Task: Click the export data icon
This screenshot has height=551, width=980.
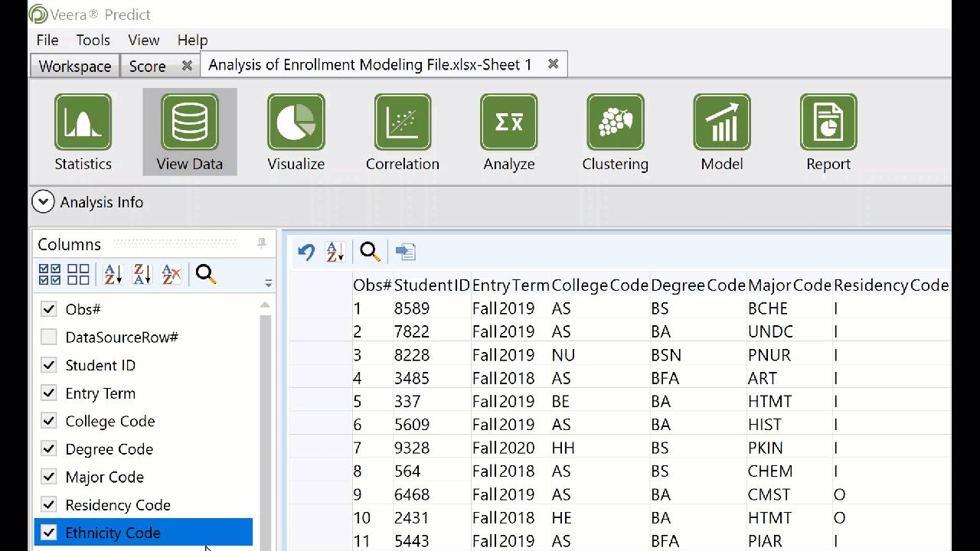Action: [405, 252]
